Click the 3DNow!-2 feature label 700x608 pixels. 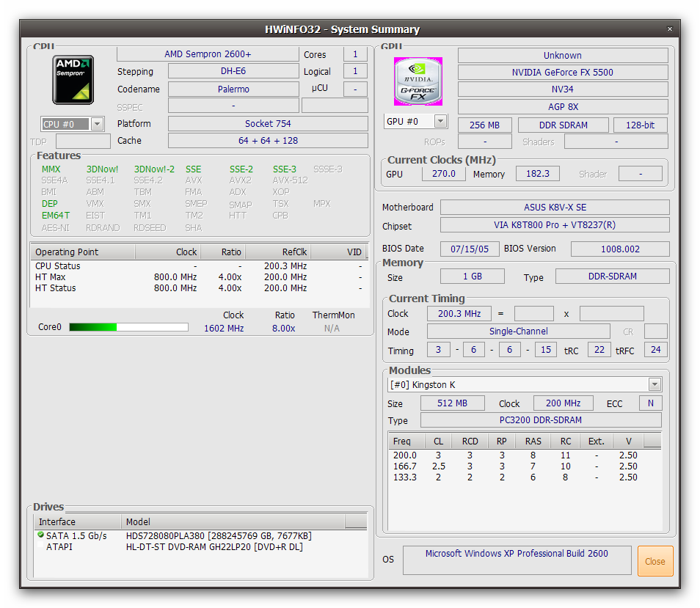tap(154, 169)
